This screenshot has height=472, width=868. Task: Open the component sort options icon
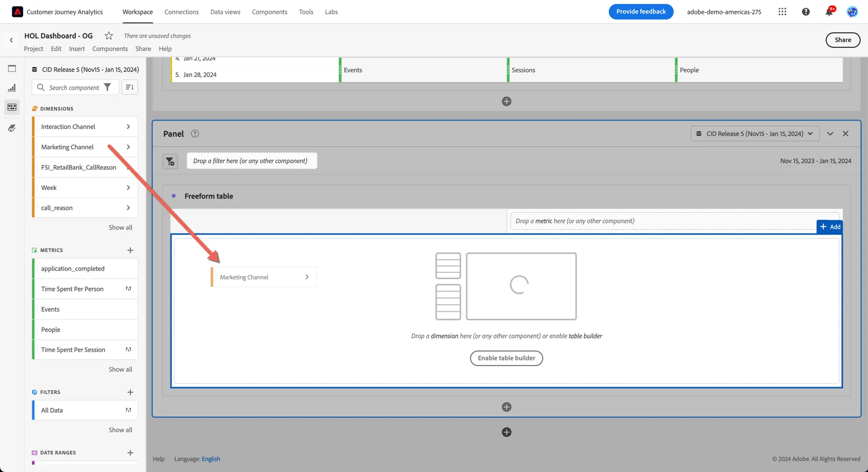pyautogui.click(x=129, y=87)
